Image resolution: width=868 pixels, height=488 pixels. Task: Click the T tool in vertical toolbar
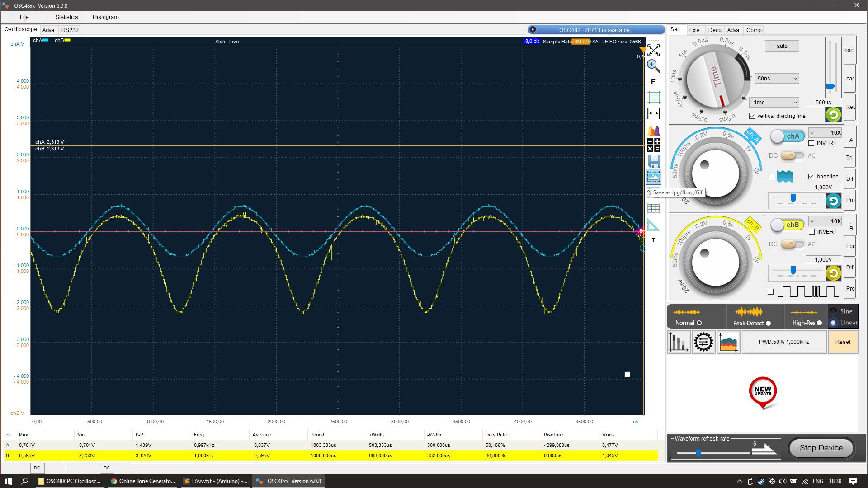653,240
